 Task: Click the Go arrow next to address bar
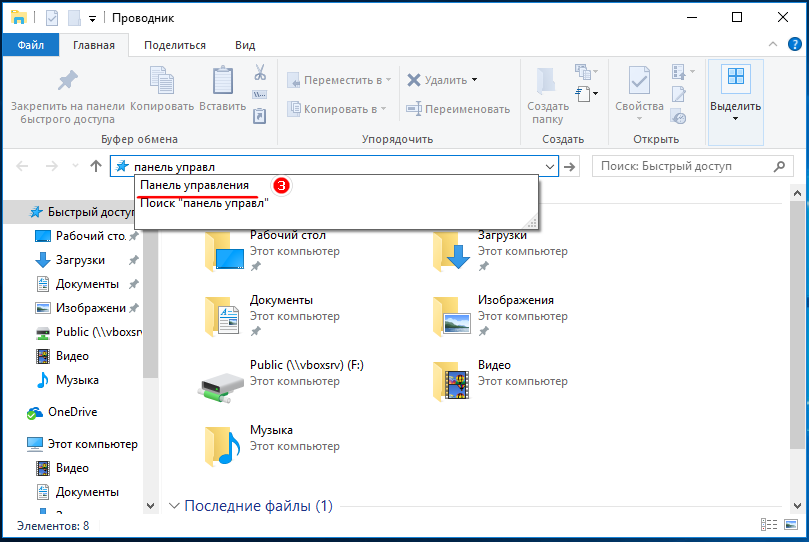570,167
